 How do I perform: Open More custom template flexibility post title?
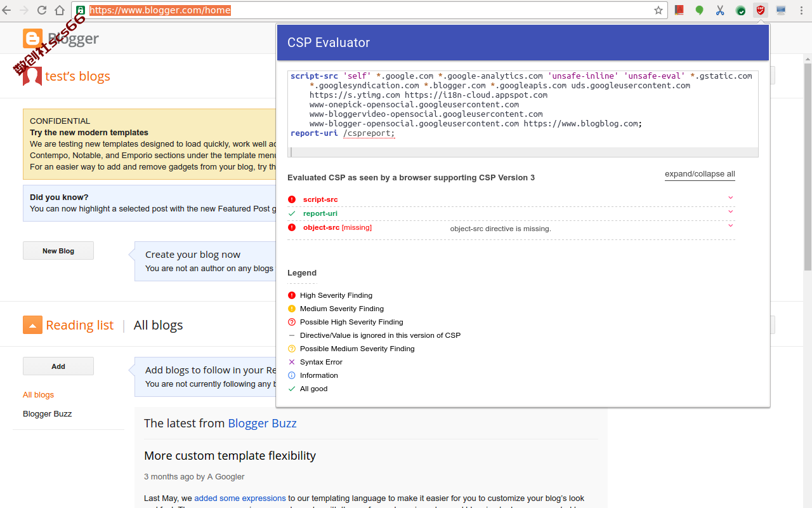(230, 455)
